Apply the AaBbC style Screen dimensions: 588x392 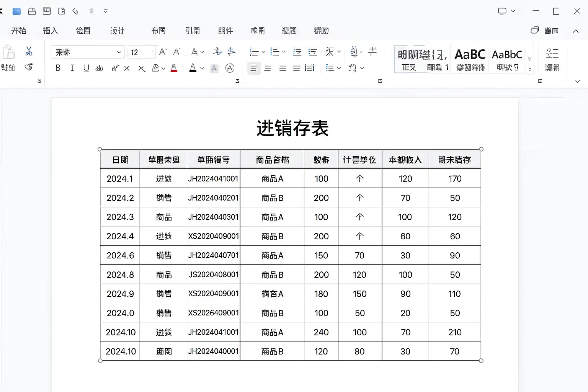[507, 59]
